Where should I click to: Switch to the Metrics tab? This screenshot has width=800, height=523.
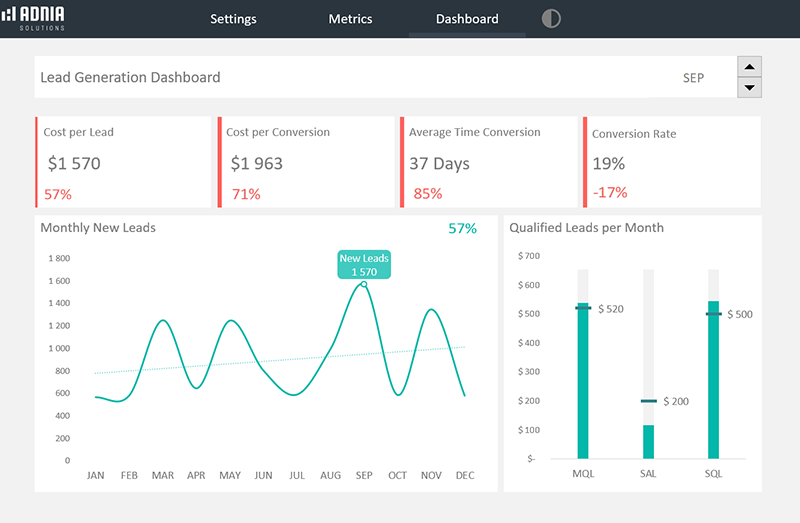(350, 19)
